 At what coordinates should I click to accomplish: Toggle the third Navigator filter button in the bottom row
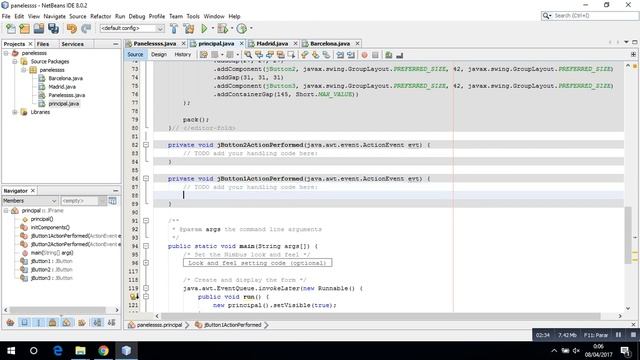39,323
